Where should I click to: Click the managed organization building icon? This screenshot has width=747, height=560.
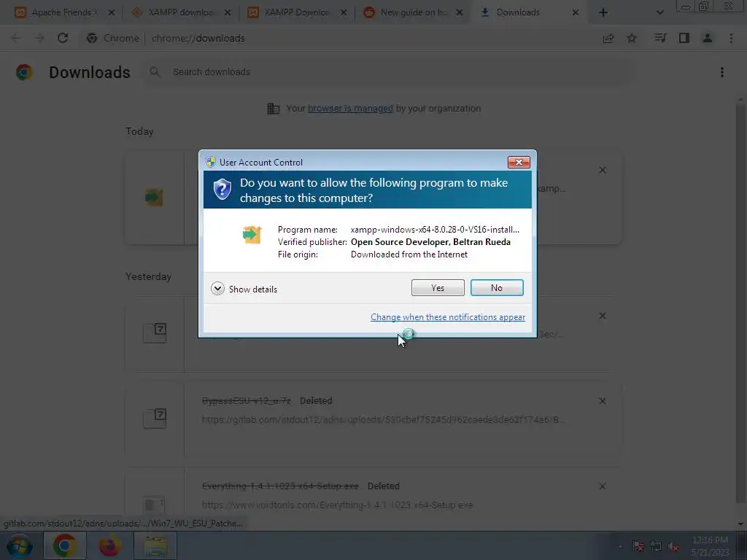(x=274, y=109)
